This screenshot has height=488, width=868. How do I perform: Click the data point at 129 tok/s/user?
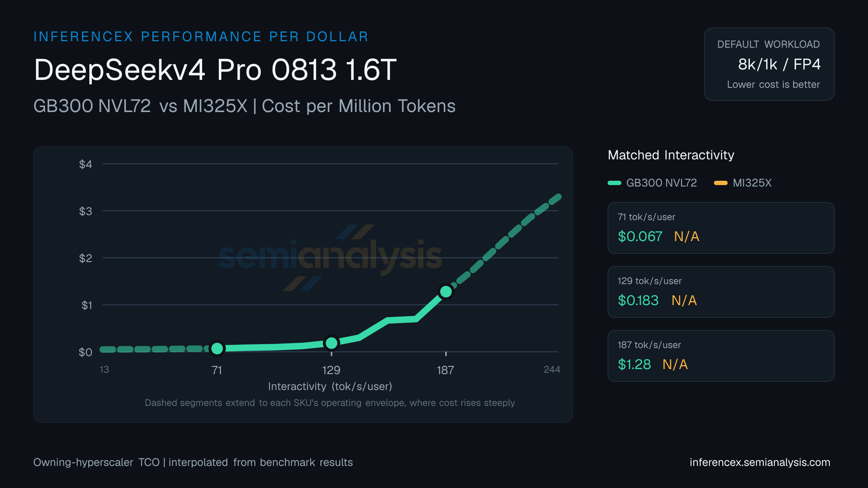coord(331,343)
